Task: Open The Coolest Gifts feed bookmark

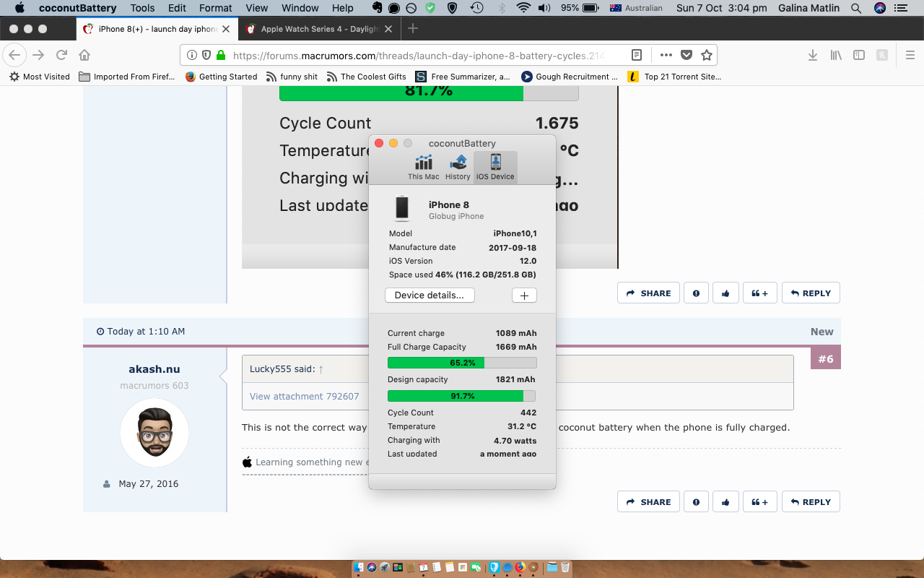Action: 366,77
